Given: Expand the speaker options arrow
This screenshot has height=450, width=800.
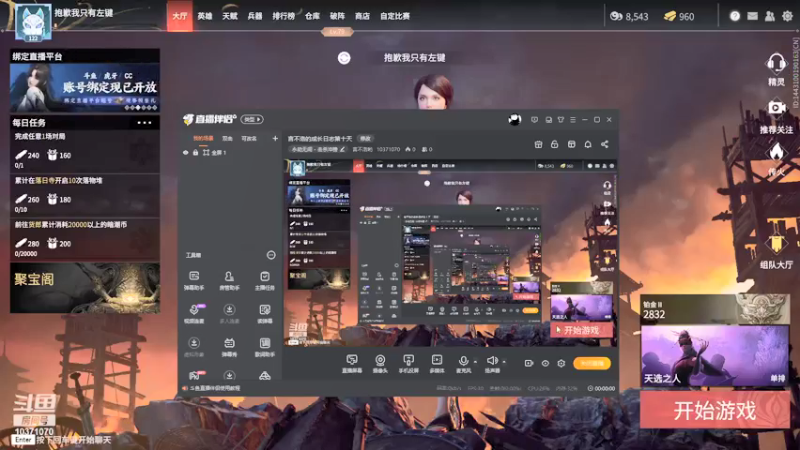Looking at the screenshot, I should tap(505, 362).
